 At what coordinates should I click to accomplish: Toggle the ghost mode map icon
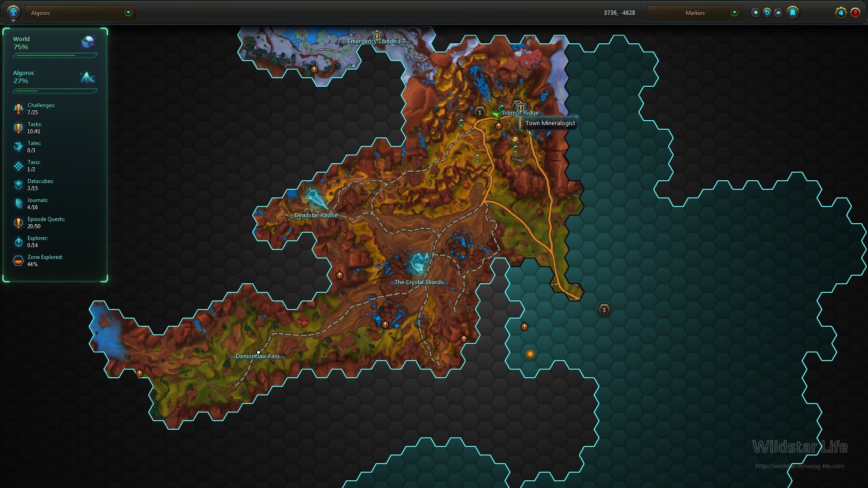[x=793, y=13]
